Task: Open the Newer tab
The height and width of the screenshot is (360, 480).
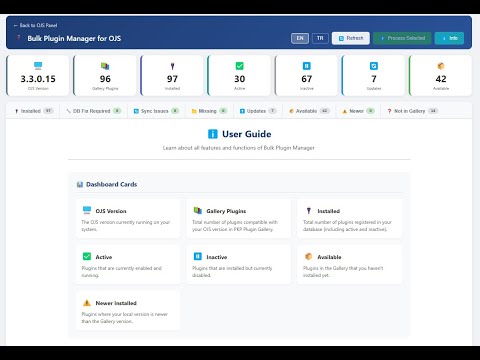Action: (x=358, y=111)
